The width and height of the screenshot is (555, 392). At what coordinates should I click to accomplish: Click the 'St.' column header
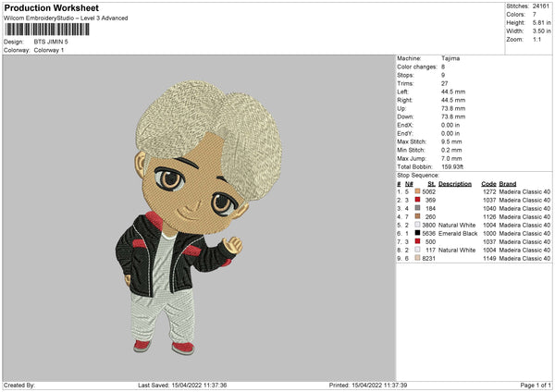point(431,184)
